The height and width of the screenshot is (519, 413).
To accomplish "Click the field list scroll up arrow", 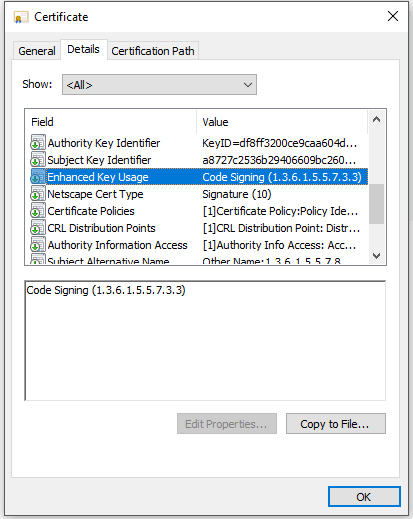I will click(376, 119).
